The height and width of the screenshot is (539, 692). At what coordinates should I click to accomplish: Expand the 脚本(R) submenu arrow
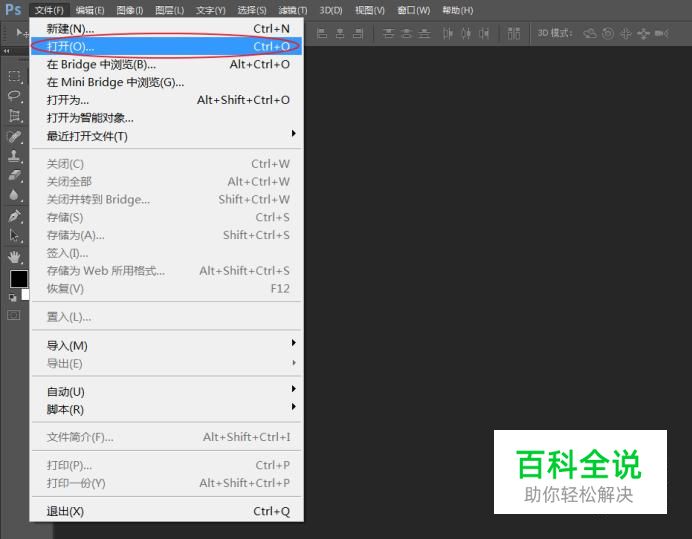(x=293, y=407)
